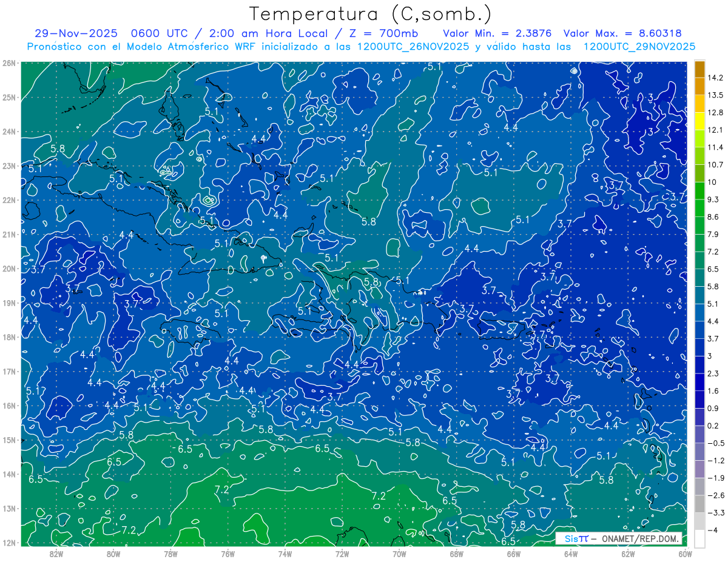Click the 80W longitude axis label

[x=113, y=554]
